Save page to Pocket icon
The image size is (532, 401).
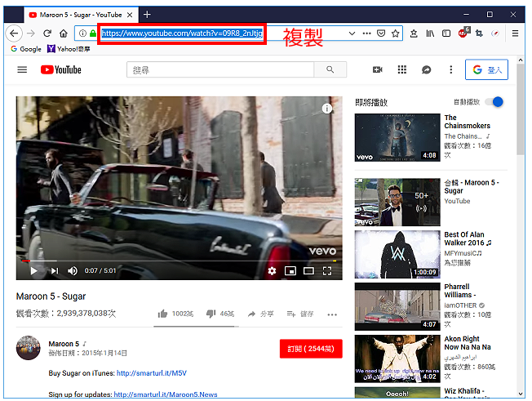[x=381, y=33]
